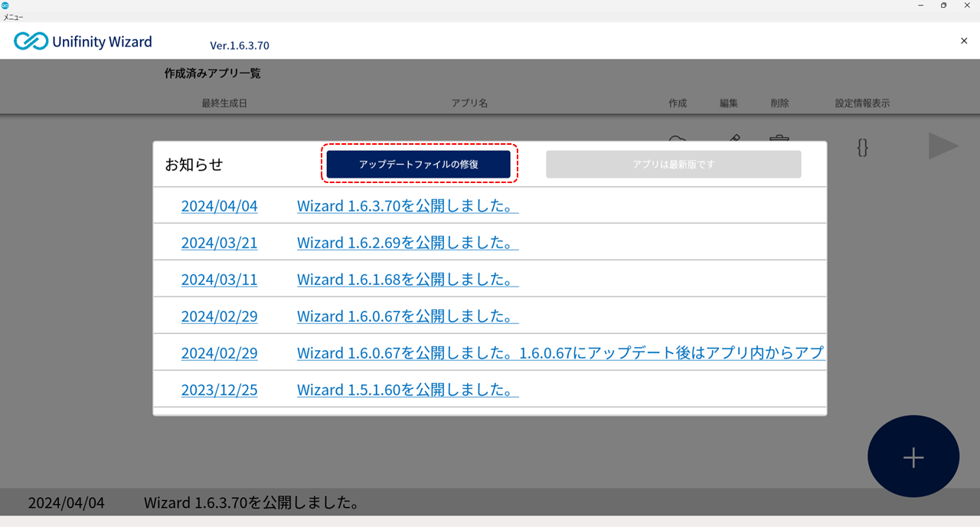Viewport: 980px width, 527px height.
Task: Open the long 1.6.0.67にアップデート後は notice link
Action: click(560, 353)
